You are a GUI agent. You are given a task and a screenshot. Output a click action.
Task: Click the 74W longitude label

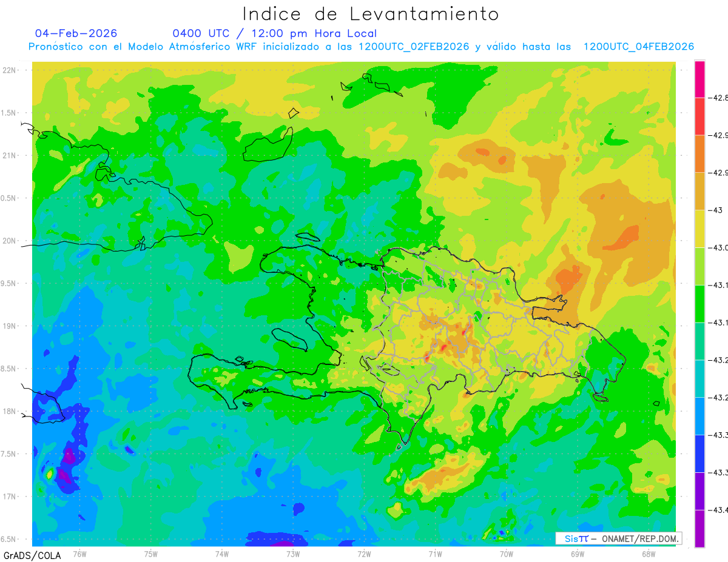[222, 554]
